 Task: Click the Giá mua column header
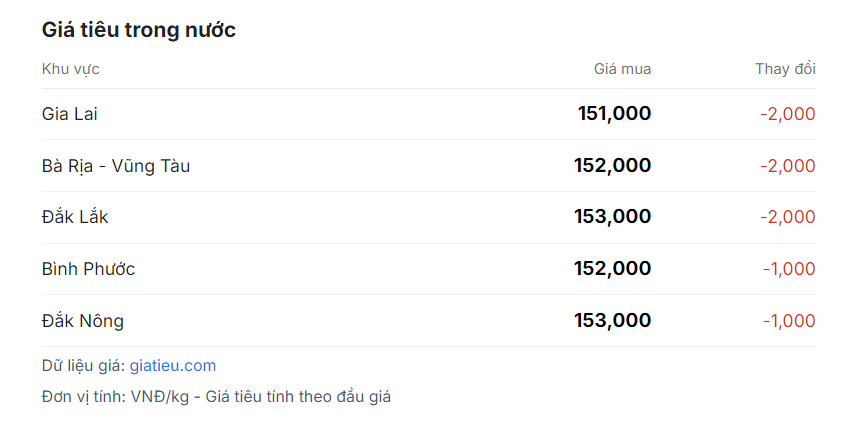(x=623, y=69)
